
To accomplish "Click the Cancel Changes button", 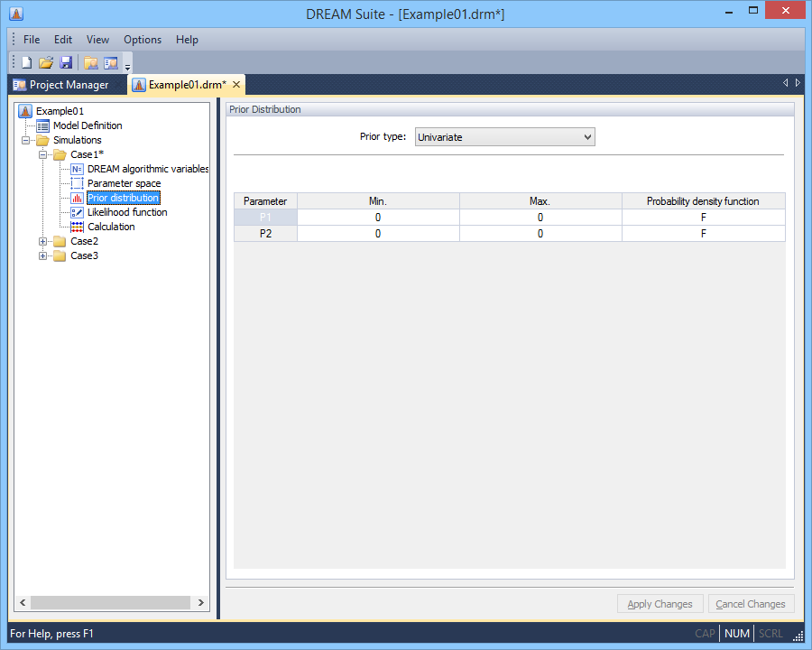I will tap(751, 604).
